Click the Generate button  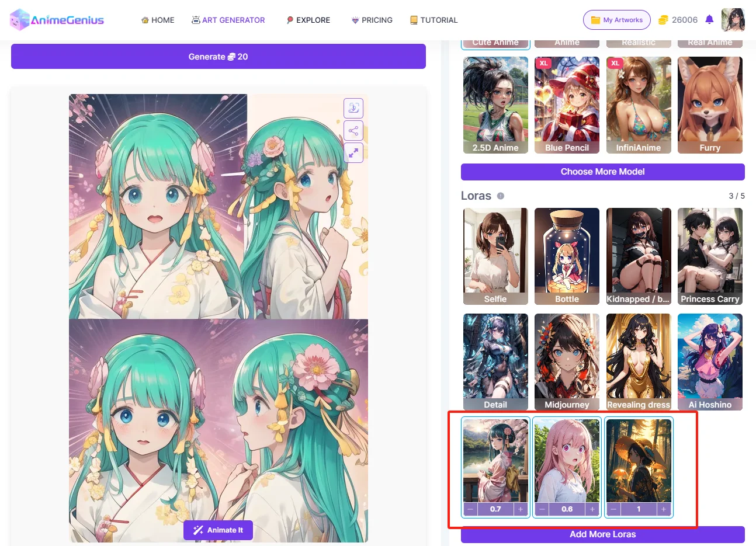click(218, 57)
